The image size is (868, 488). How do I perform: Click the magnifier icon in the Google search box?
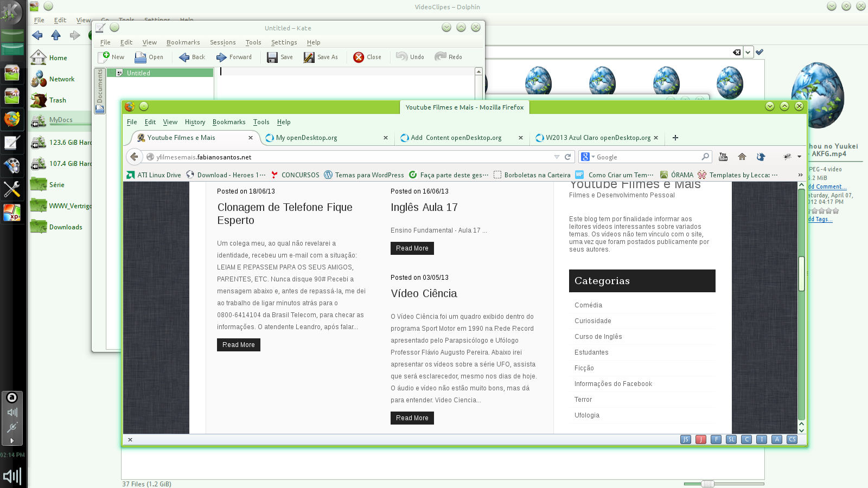coord(705,157)
